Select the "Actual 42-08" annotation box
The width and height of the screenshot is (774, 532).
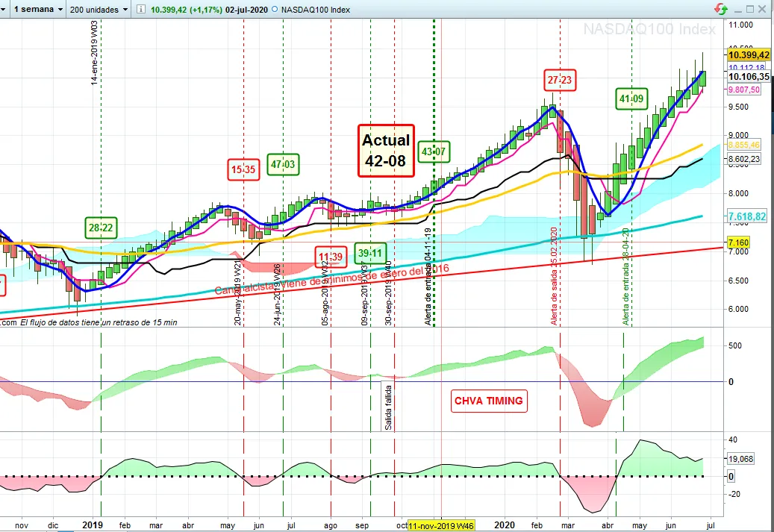(386, 150)
